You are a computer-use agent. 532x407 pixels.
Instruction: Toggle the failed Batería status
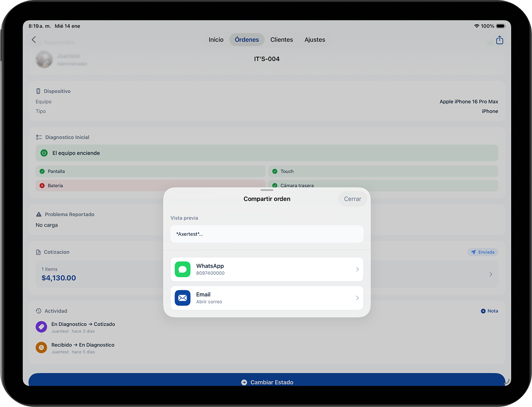(x=42, y=185)
